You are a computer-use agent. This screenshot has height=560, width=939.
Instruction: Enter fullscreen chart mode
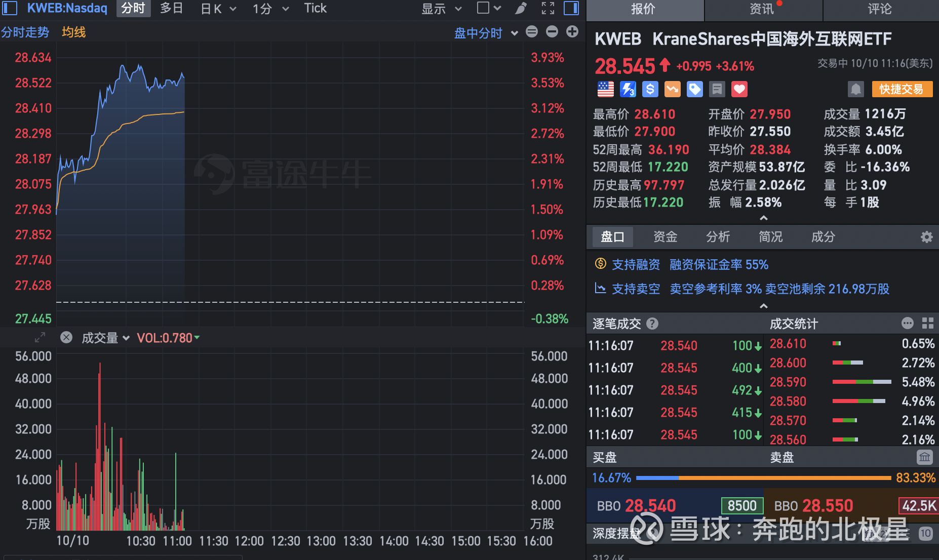(x=547, y=8)
